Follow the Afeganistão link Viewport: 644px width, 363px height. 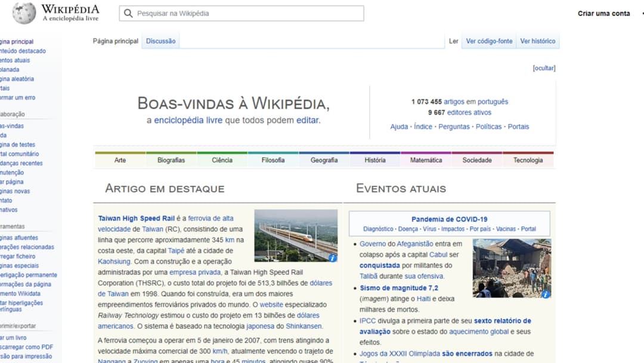415,244
